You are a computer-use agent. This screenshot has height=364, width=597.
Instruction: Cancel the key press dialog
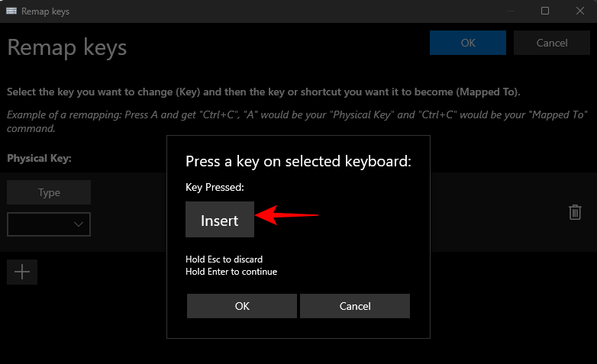[355, 306]
